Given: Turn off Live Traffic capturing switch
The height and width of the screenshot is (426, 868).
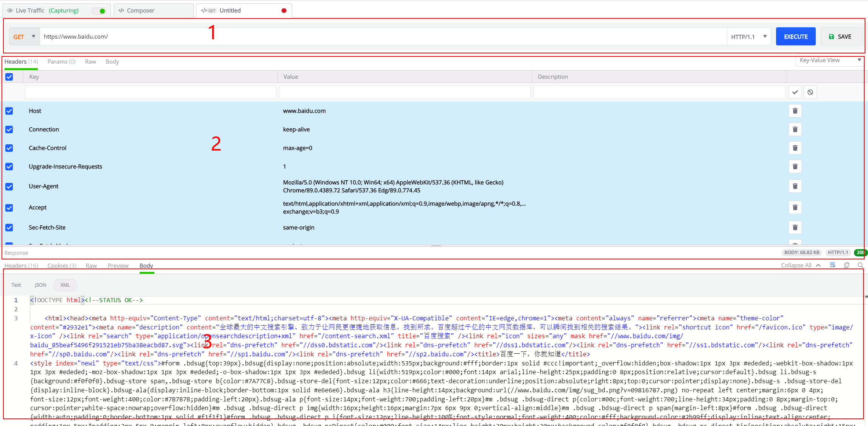Looking at the screenshot, I should pos(100,11).
